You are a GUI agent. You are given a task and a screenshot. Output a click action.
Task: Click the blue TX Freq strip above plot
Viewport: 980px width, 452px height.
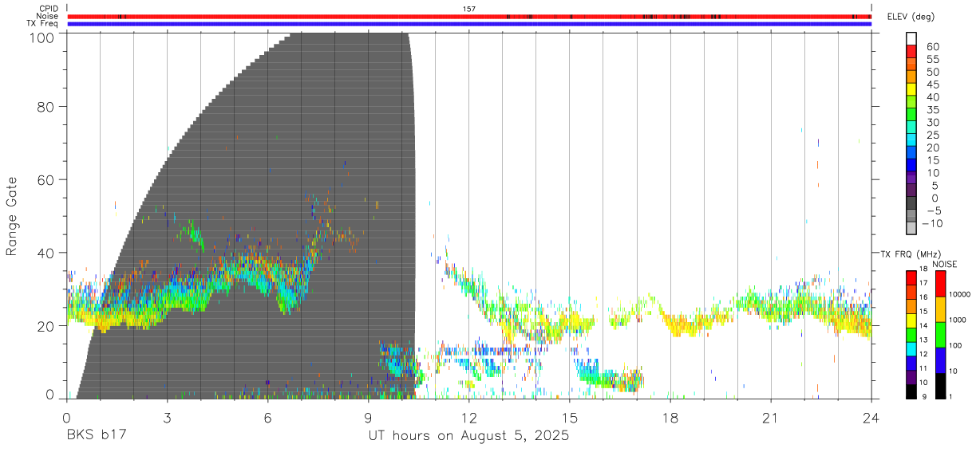coord(469,24)
